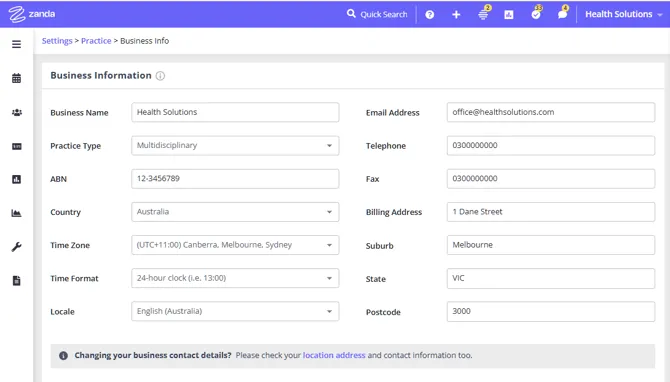Toggle the hamburger sidebar menu
670x382 pixels.
coord(16,44)
